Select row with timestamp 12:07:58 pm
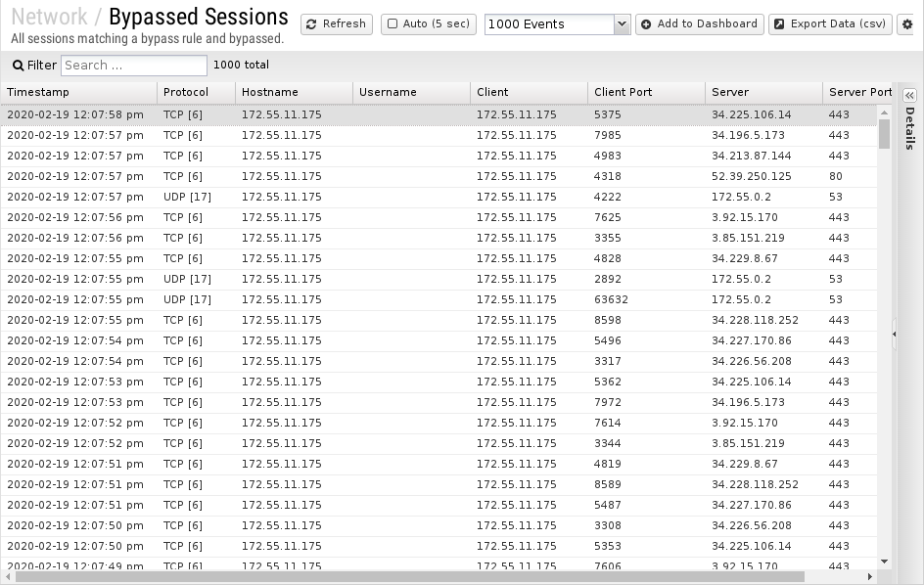This screenshot has width=924, height=585. click(x=439, y=114)
